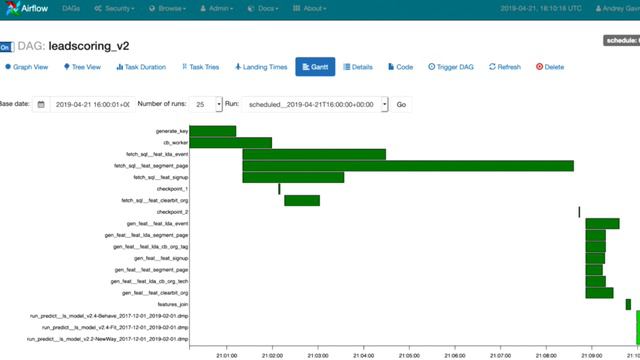
Task: Open the Task Tries tab
Action: (200, 67)
